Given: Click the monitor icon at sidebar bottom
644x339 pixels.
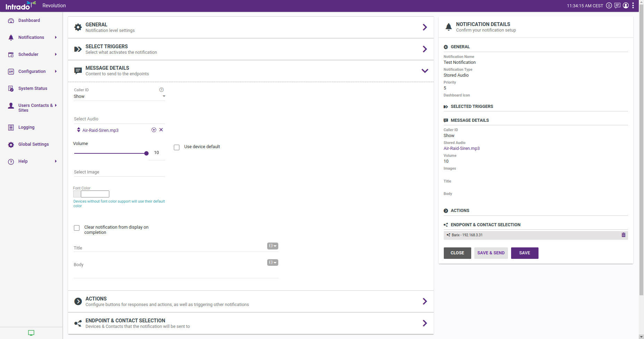Looking at the screenshot, I should click(31, 333).
